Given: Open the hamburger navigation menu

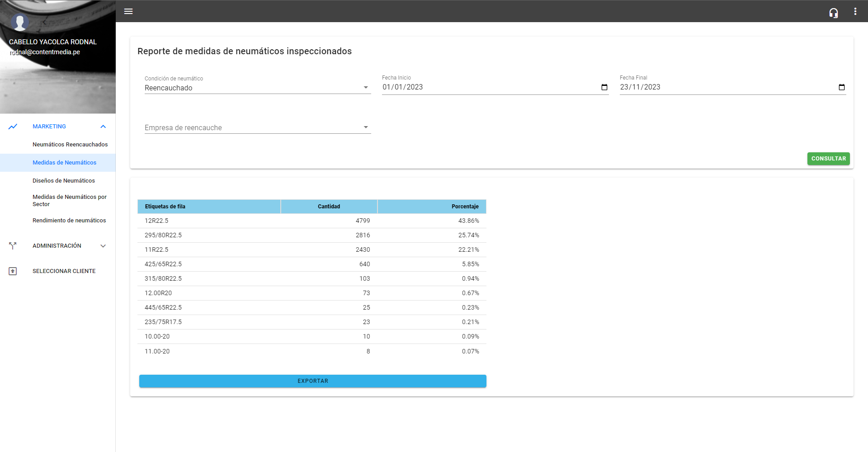Looking at the screenshot, I should pos(128,11).
